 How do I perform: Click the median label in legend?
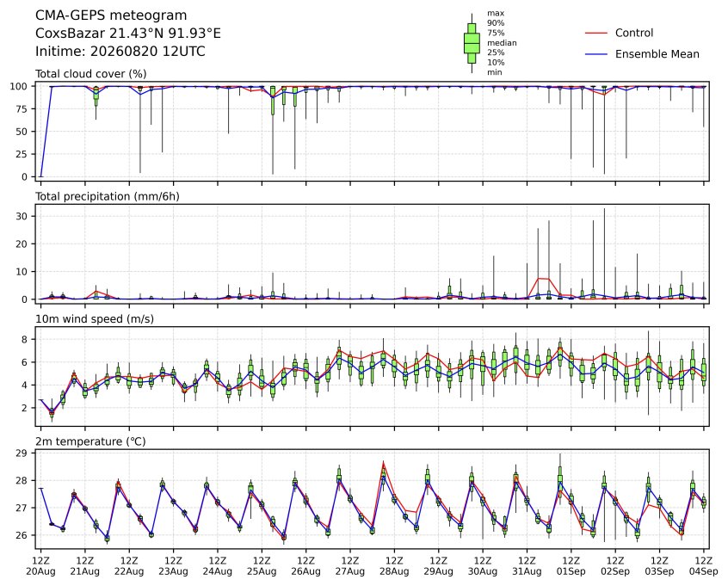coord(502,43)
